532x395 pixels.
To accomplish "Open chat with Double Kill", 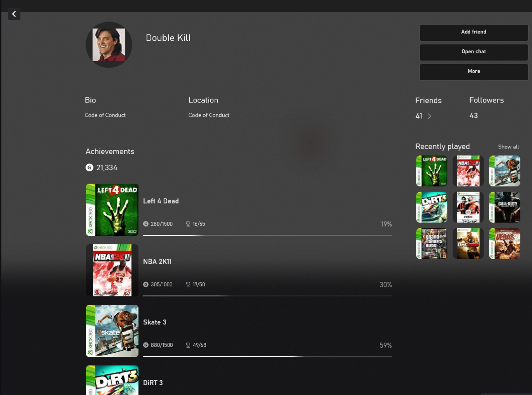I will click(x=473, y=52).
